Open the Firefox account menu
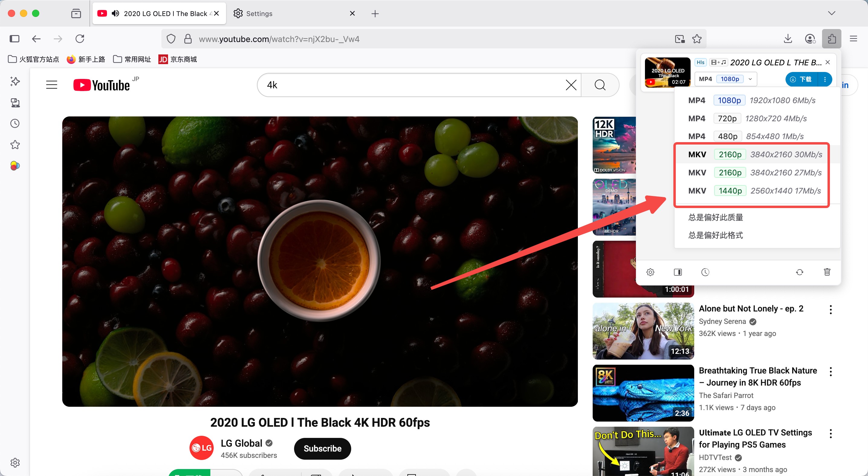Screen dimensions: 868x476 click(810, 39)
